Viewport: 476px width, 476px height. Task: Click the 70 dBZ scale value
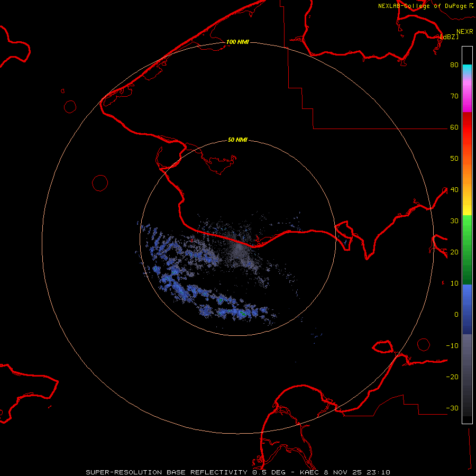(454, 96)
